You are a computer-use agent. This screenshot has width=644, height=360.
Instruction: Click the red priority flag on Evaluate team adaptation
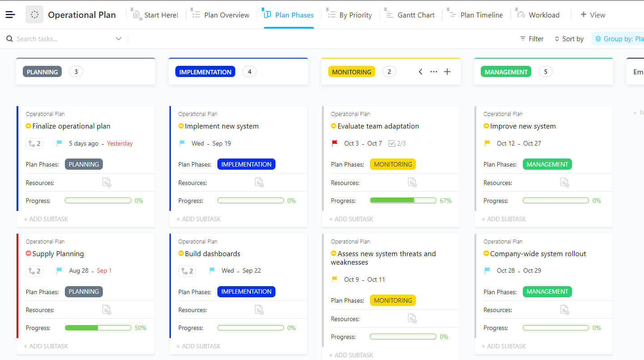click(x=335, y=143)
